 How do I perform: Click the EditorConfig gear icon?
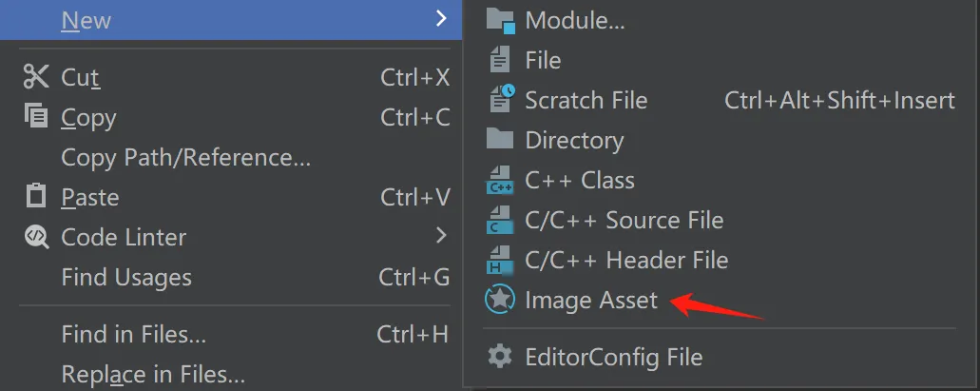500,357
